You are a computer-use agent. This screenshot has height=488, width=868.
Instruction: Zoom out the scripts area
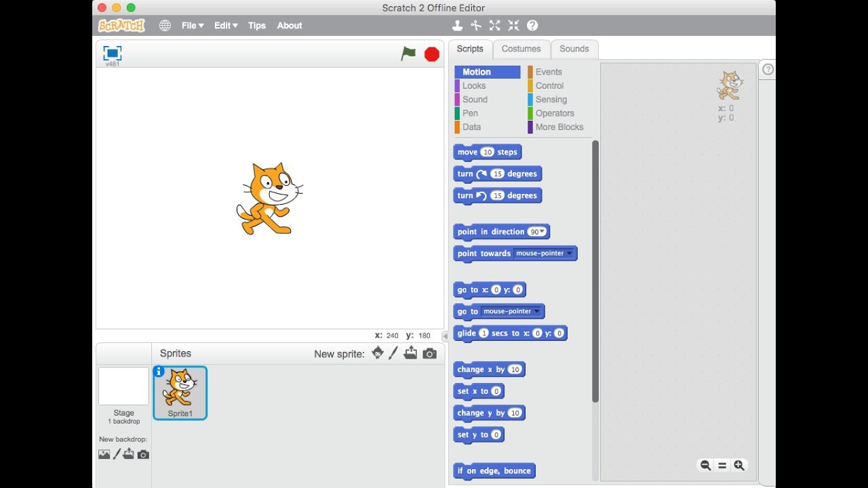click(x=705, y=466)
